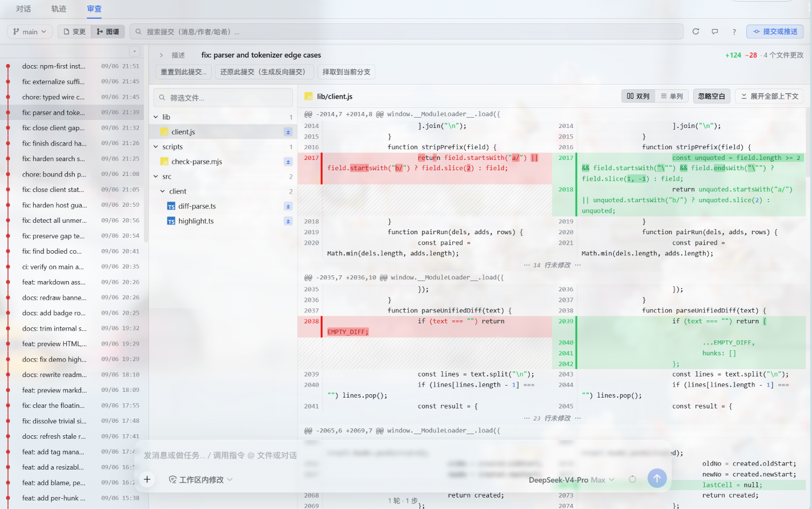Screen dimensions: 812x509
Task: Select commit 'docs: rewrite readm...'
Action: (x=72, y=375)
